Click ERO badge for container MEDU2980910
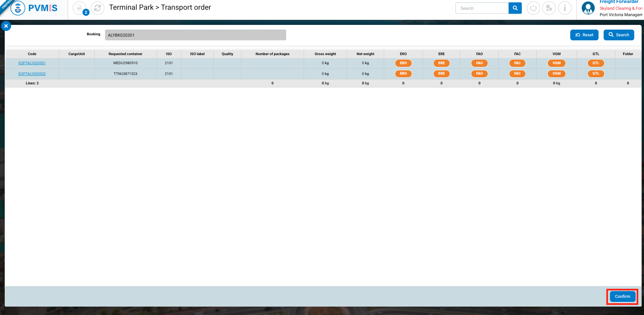This screenshot has width=644, height=315. (403, 63)
